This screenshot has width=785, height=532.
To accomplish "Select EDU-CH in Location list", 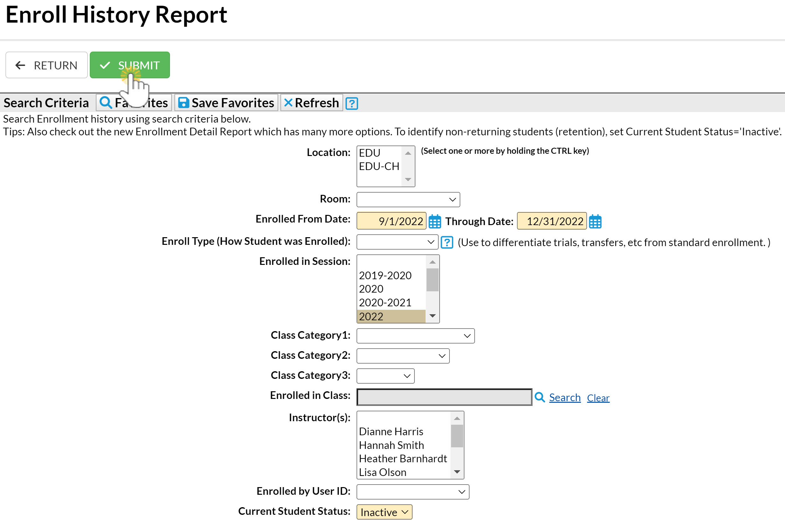I will (x=379, y=167).
